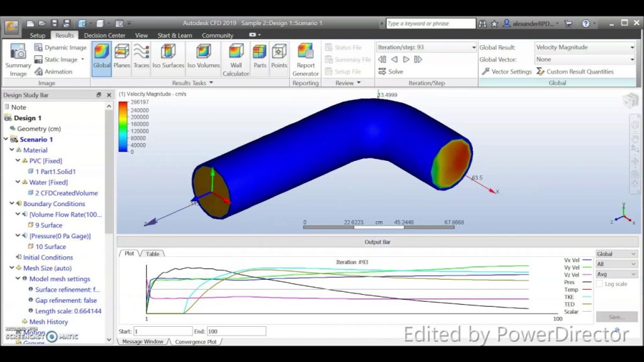
Task: Expand the Results Tasks panel dropdown
Action: click(211, 83)
